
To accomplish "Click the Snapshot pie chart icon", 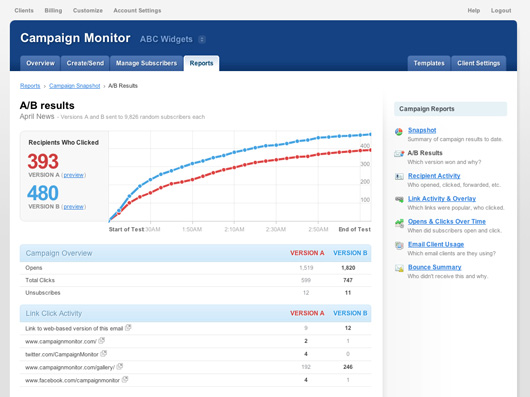I will point(399,131).
